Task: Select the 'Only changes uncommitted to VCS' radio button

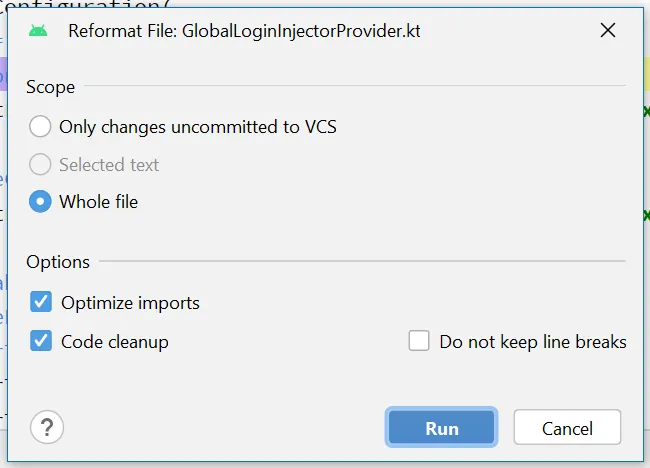Action: click(41, 127)
